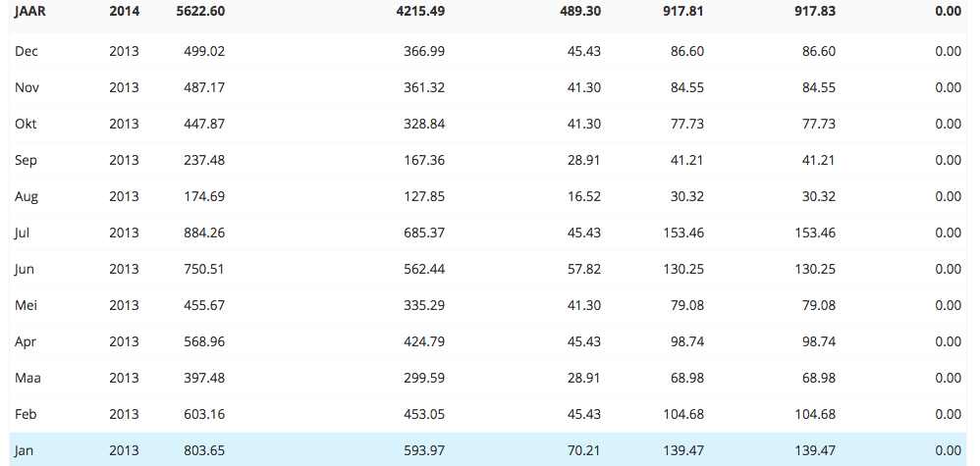Viewport: 980px width, 466px height.
Task: Click the 917.83 header total
Action: (x=815, y=11)
